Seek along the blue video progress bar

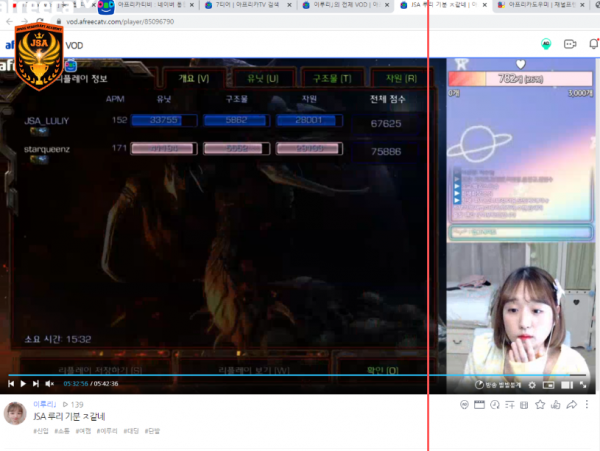tap(297, 375)
